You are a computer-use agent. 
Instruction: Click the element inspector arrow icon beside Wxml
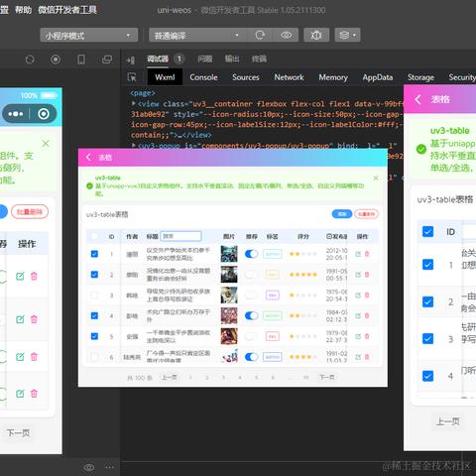tap(132, 77)
